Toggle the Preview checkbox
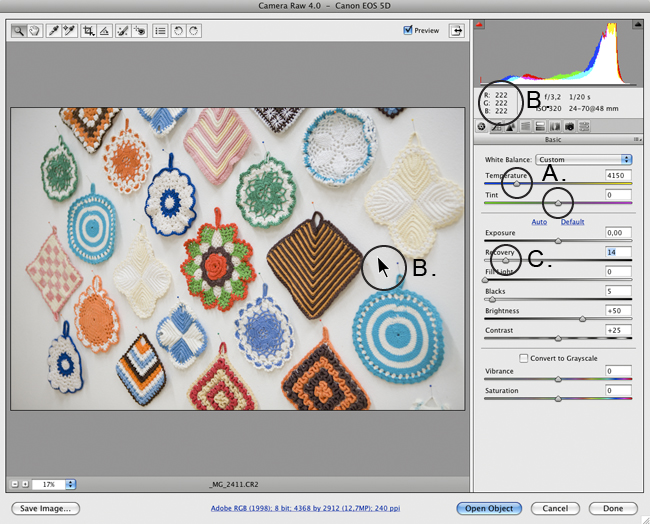Screen dimensions: 650x524 tap(408, 31)
